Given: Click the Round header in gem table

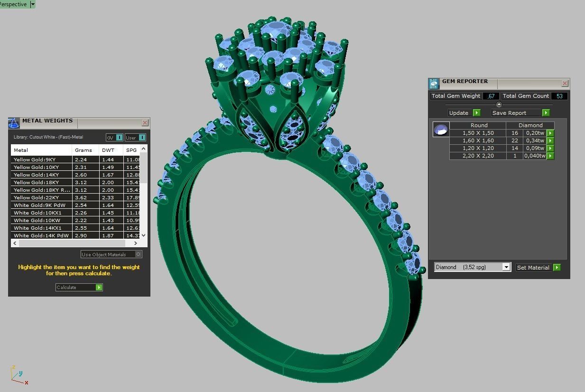Looking at the screenshot, I should pos(479,125).
